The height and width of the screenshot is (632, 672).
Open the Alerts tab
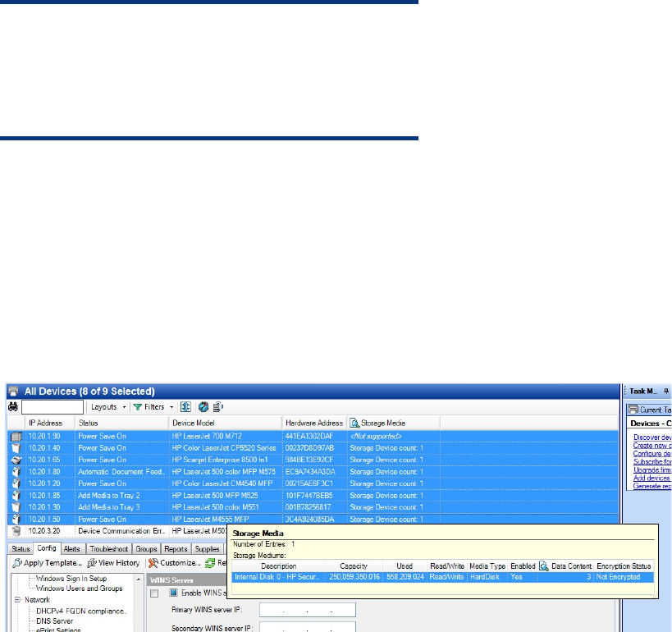72,549
